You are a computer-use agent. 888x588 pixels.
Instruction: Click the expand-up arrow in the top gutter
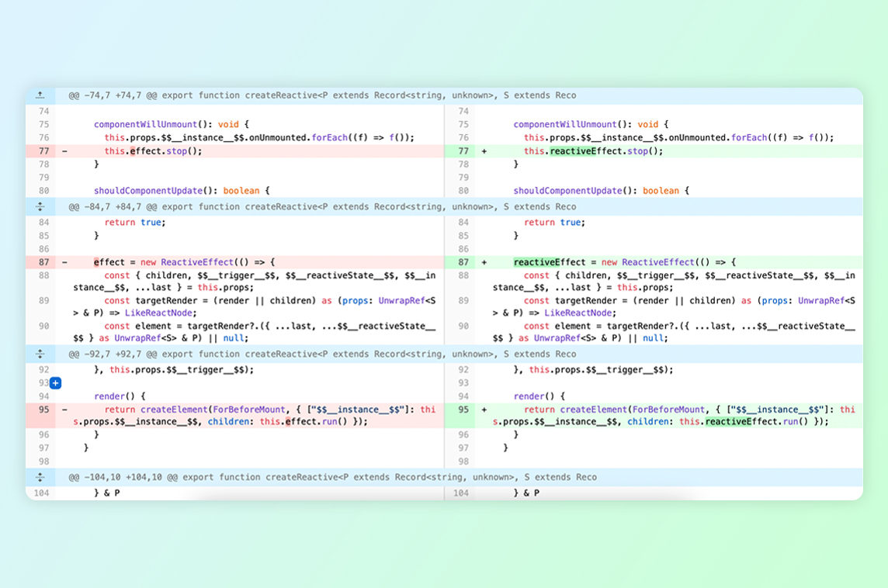pos(40,95)
